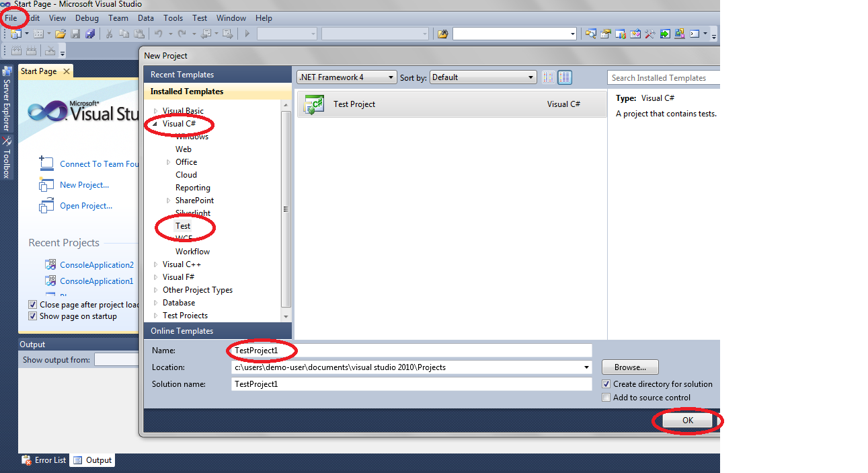Open the Sort by Default dropdown
Viewport: 868px width, 473px height.
483,77
